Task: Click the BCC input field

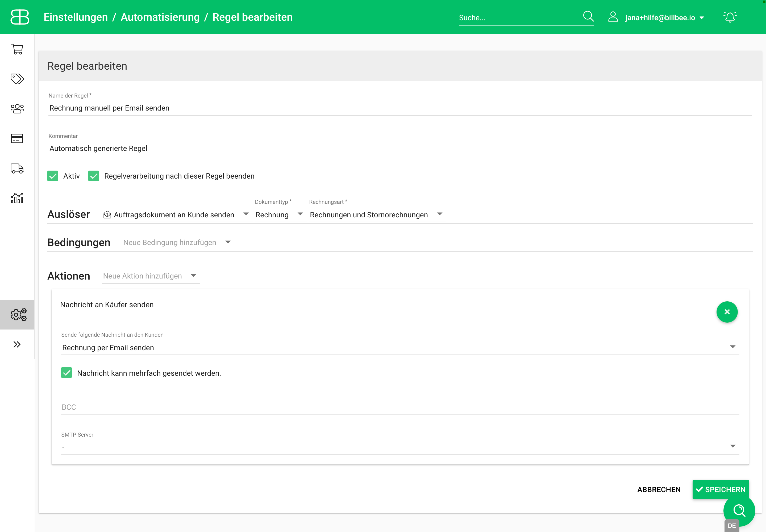Action: 400,407
